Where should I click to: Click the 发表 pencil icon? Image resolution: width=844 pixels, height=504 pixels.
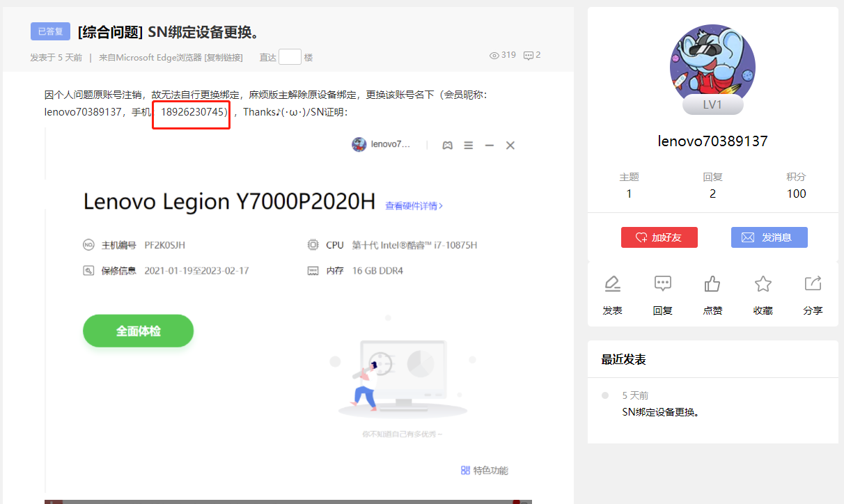click(x=612, y=284)
